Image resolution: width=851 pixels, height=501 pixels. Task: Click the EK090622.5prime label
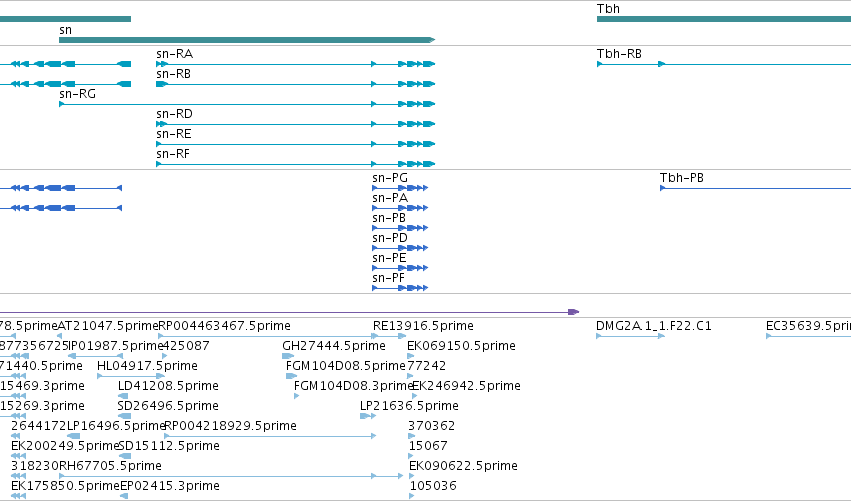click(463, 466)
